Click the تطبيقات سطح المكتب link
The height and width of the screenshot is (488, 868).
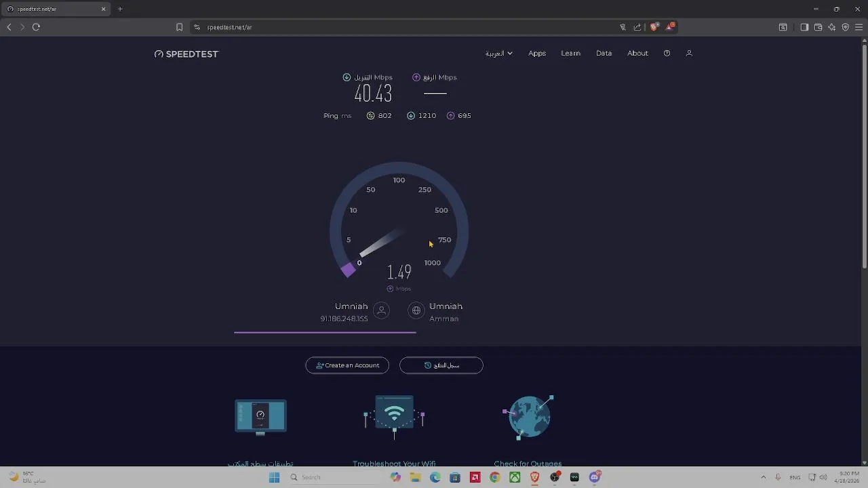pos(260,464)
